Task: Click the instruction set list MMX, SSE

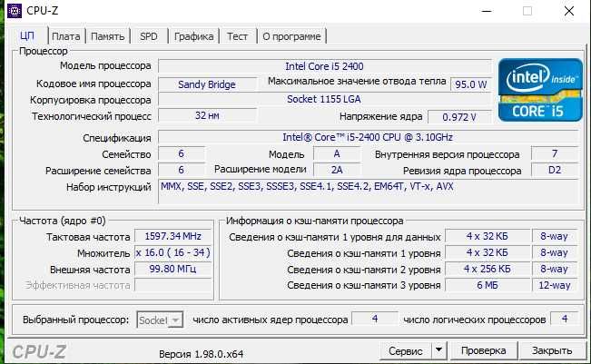Action: 368,192
